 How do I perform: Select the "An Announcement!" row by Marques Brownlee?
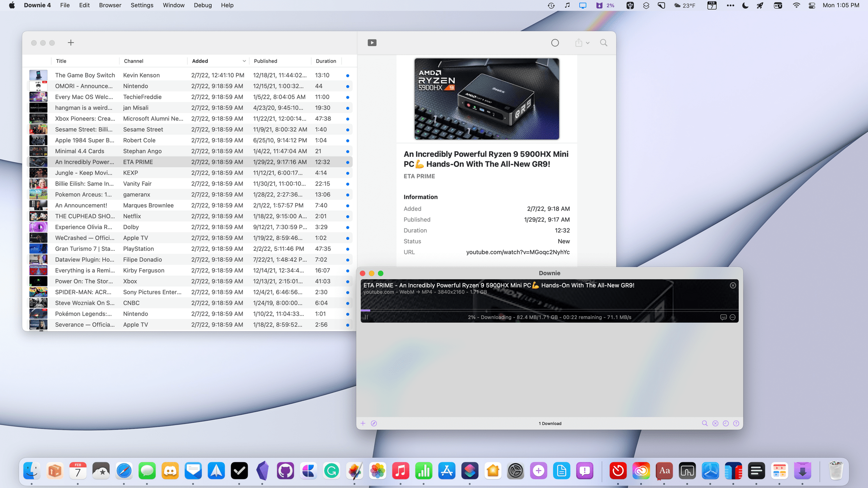click(189, 205)
